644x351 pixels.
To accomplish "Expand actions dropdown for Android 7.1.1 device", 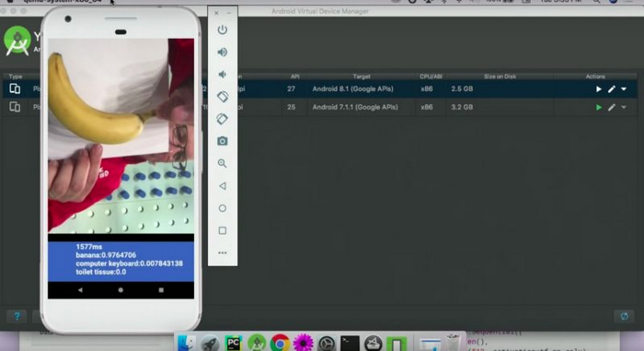I will click(x=624, y=107).
